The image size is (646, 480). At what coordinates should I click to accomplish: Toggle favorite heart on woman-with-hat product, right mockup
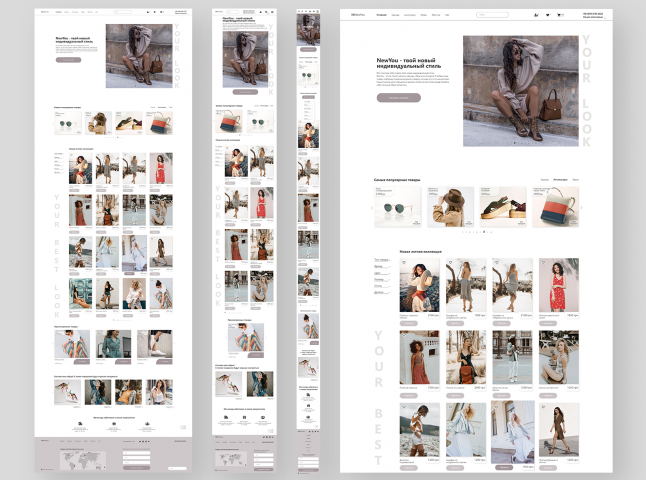[x=404, y=262]
